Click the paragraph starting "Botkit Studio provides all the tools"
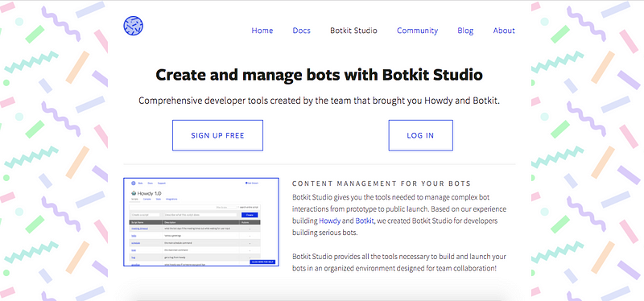The width and height of the screenshot is (644, 301). [398, 262]
